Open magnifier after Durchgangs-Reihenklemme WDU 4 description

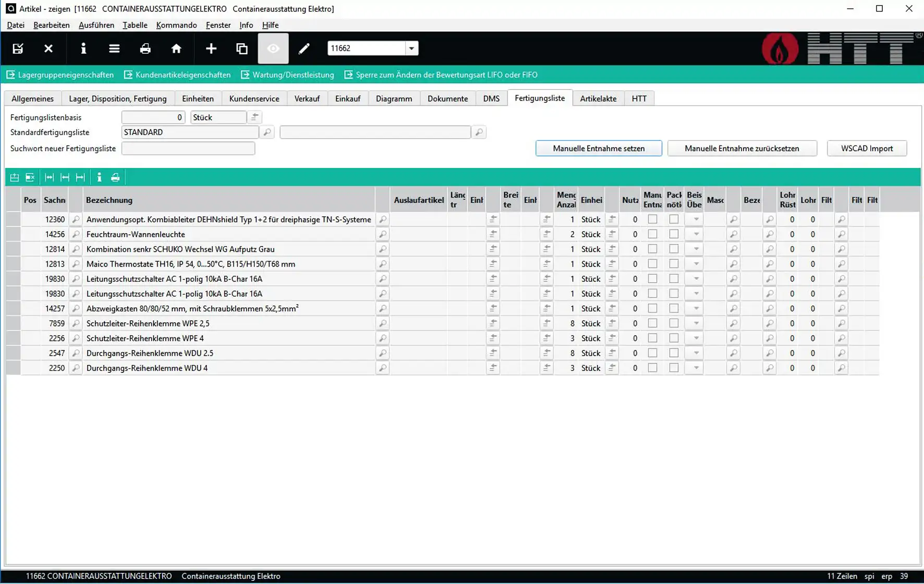382,368
